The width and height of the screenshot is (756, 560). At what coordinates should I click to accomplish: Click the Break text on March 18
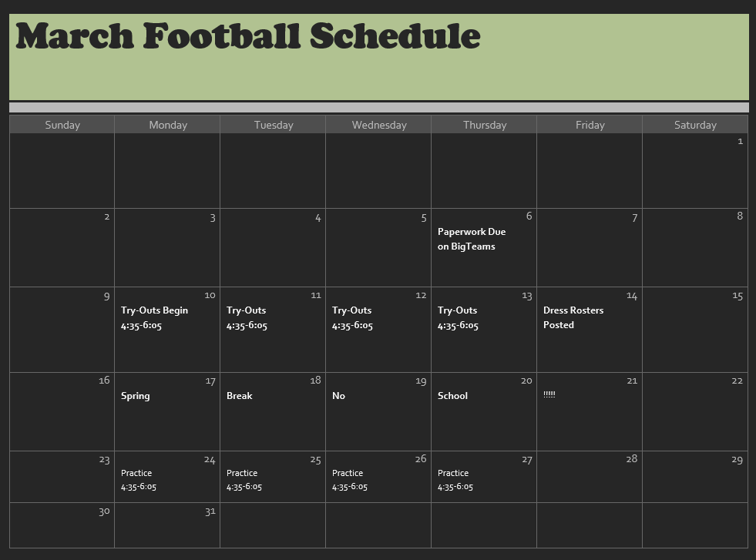pos(239,396)
